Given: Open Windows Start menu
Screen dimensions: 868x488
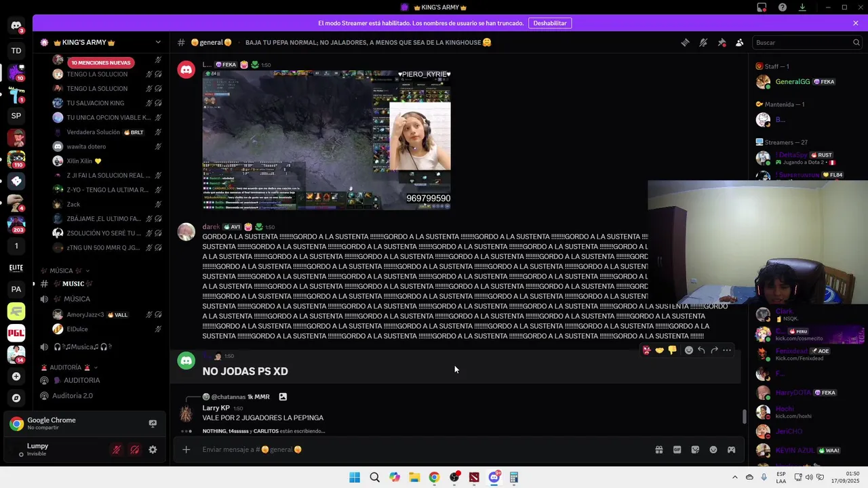Looking at the screenshot, I should 355,477.
